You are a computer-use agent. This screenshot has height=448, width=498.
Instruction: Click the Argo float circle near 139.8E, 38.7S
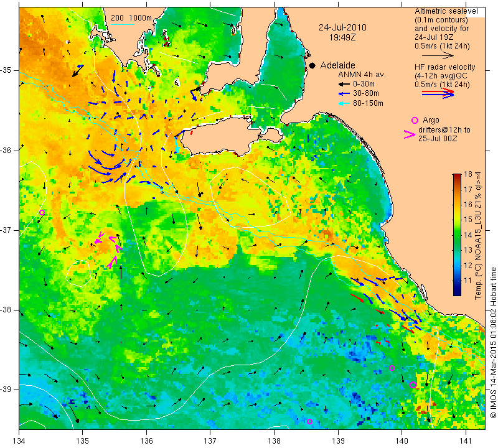(392, 368)
